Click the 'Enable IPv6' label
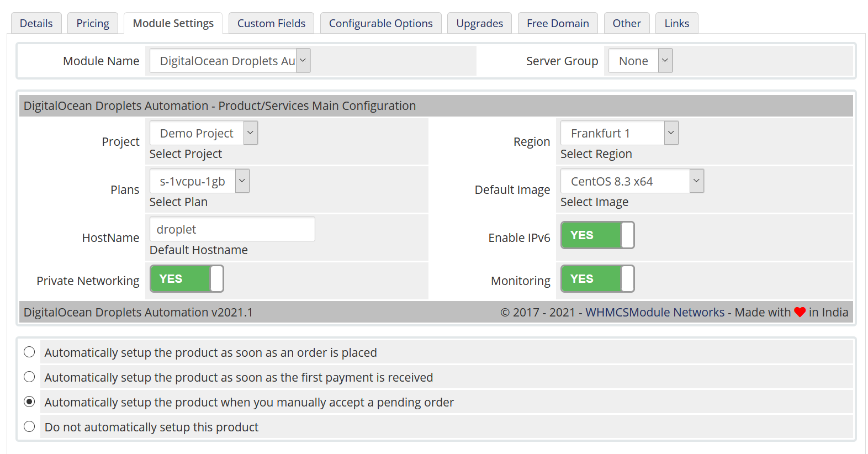The width and height of the screenshot is (868, 454). pos(519,238)
